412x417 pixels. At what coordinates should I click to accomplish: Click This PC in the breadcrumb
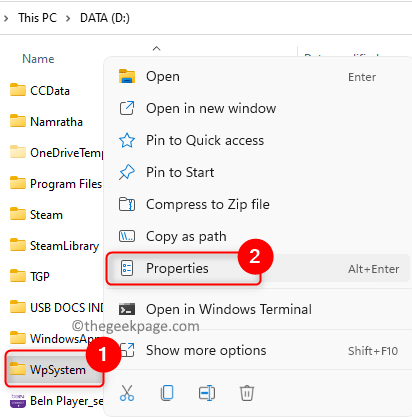pyautogui.click(x=38, y=18)
